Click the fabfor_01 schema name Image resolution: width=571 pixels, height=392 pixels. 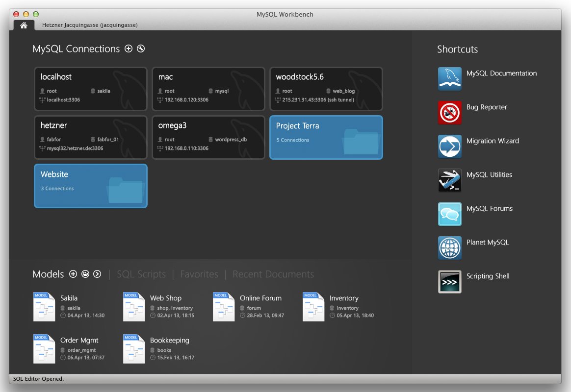tap(108, 139)
